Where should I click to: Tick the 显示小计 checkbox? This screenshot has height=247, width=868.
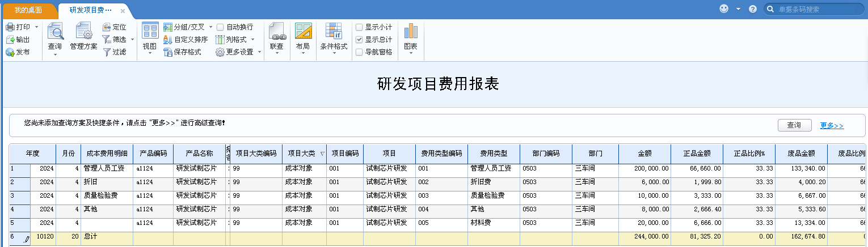tap(359, 27)
